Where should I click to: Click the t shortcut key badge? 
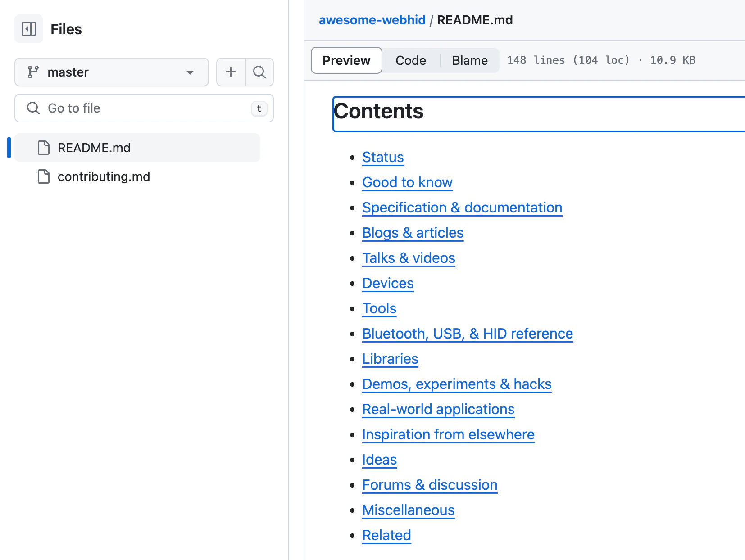tap(259, 108)
